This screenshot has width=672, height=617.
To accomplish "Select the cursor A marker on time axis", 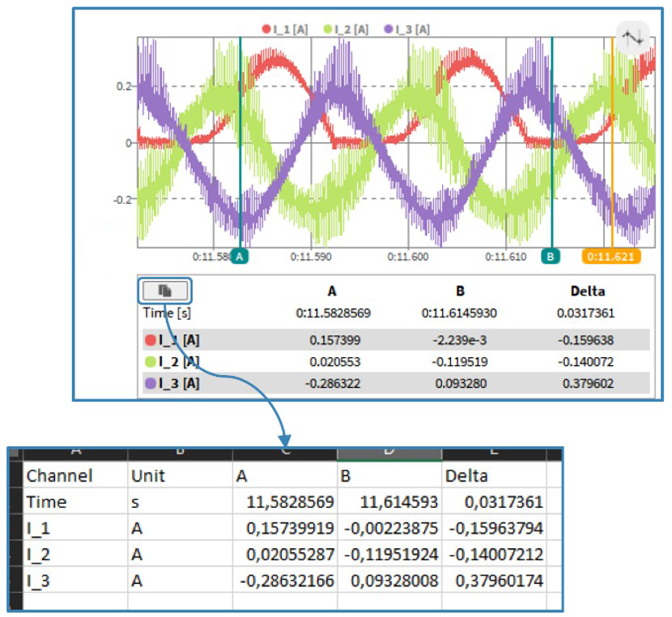I will point(239,256).
